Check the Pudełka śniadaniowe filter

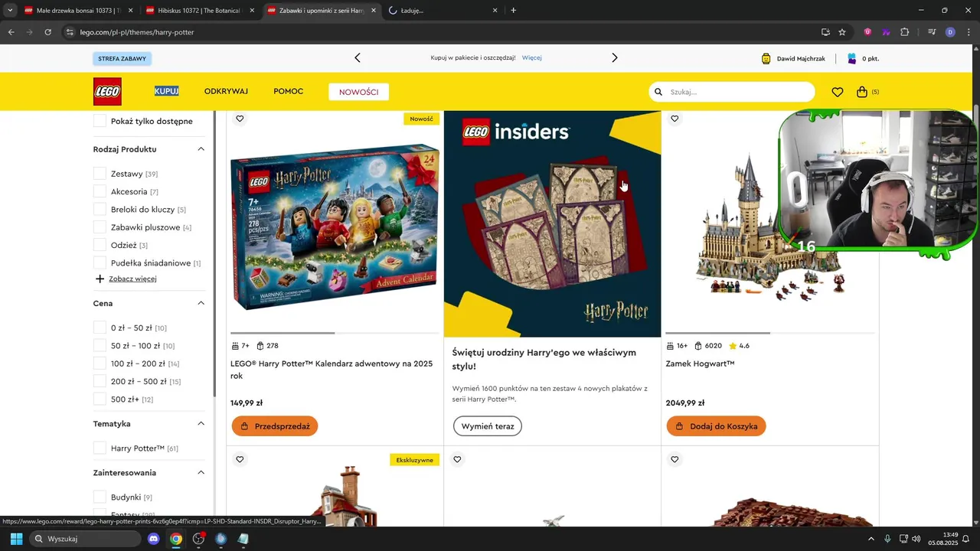(x=100, y=262)
